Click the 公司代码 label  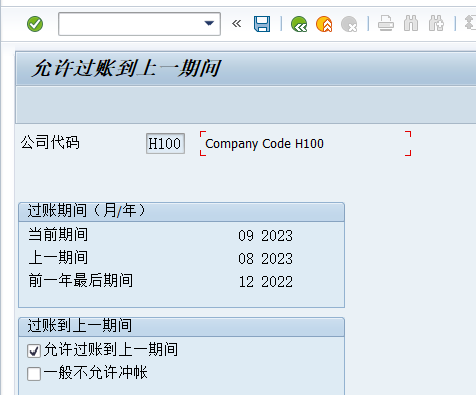point(50,143)
